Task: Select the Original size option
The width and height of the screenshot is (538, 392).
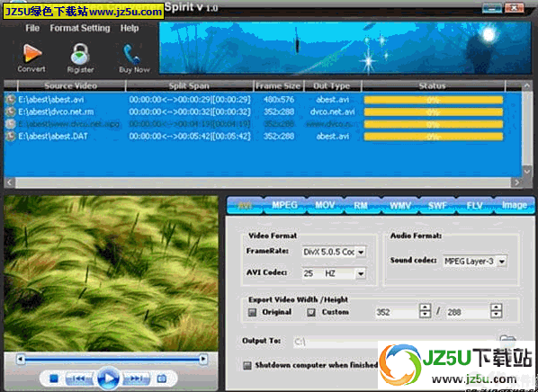Action: pos(253,312)
